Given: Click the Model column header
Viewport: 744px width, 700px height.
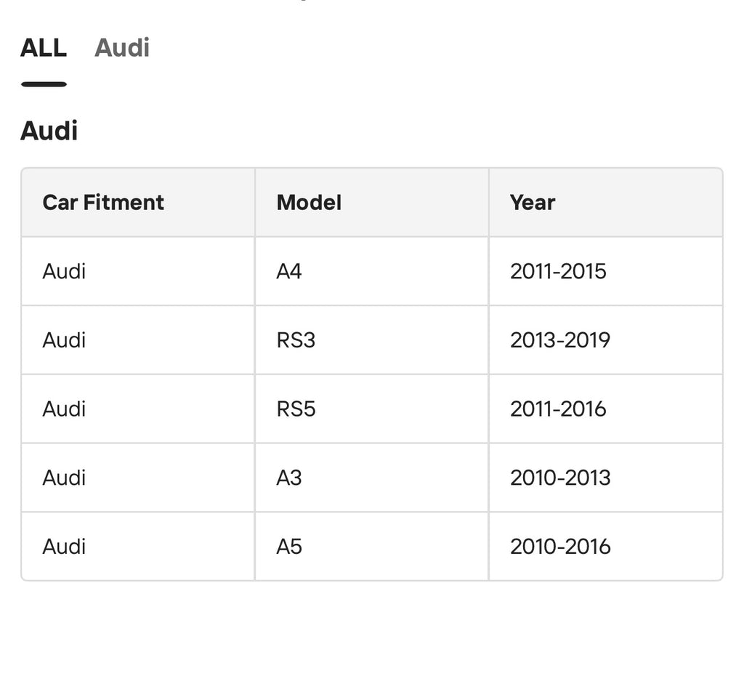Looking at the screenshot, I should [308, 203].
